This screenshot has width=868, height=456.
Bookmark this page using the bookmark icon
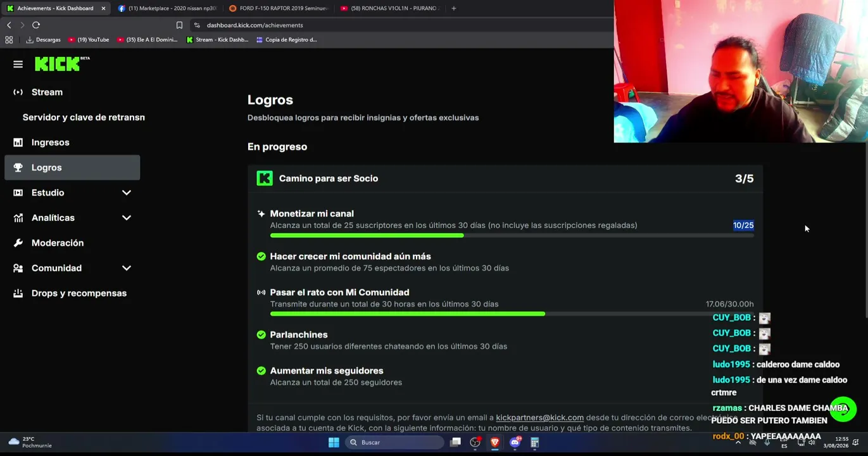(x=179, y=25)
